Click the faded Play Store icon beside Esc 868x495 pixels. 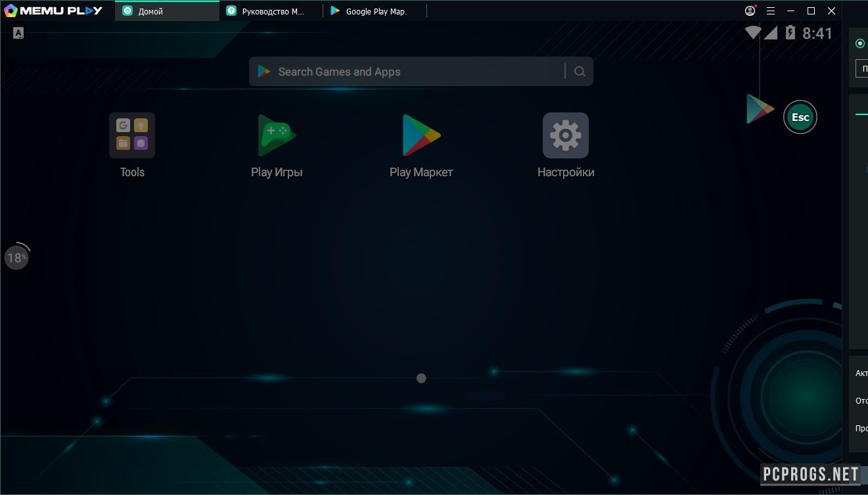pos(760,109)
